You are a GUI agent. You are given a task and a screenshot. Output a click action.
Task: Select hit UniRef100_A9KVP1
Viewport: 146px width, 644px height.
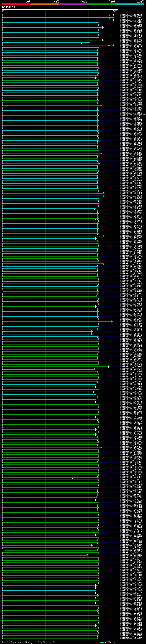[131, 108]
